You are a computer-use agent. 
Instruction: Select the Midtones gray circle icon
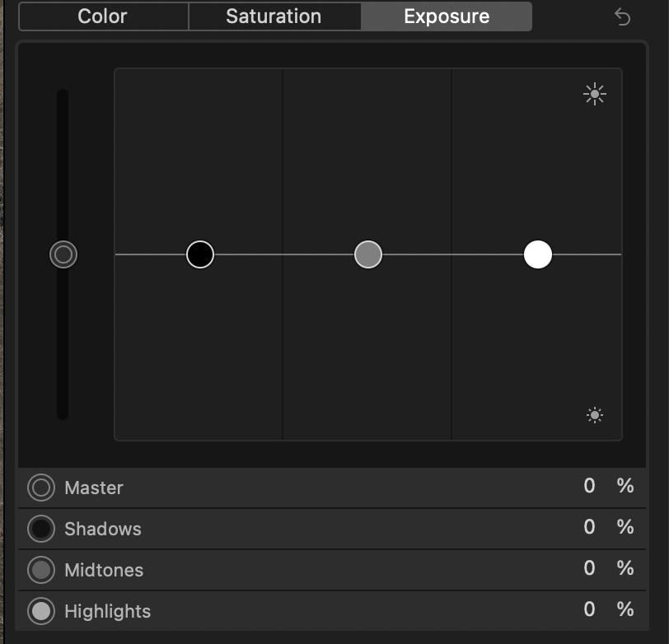[40, 570]
